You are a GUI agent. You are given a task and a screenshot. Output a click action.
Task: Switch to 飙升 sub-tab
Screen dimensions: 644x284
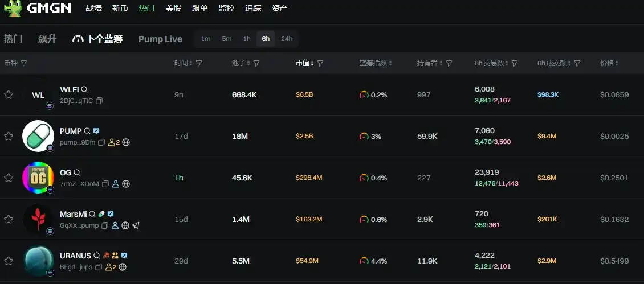coord(47,39)
